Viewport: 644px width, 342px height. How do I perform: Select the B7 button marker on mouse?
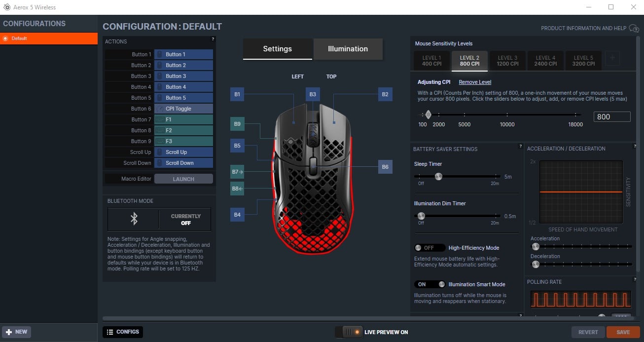click(237, 172)
